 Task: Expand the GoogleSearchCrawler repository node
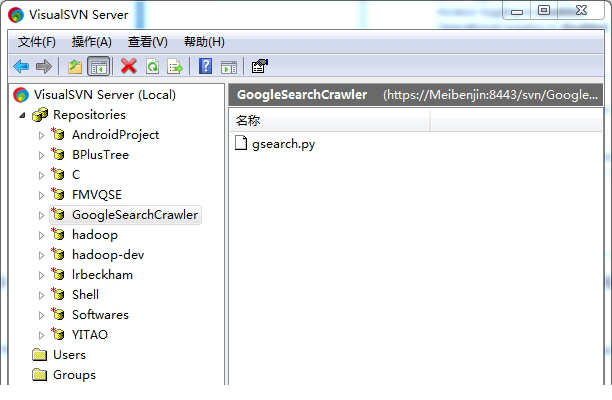41,215
